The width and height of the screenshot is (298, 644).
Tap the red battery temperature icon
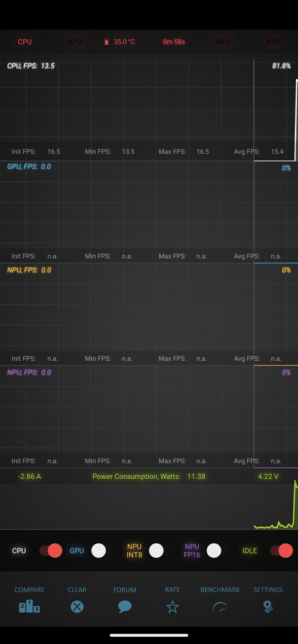[x=107, y=42]
